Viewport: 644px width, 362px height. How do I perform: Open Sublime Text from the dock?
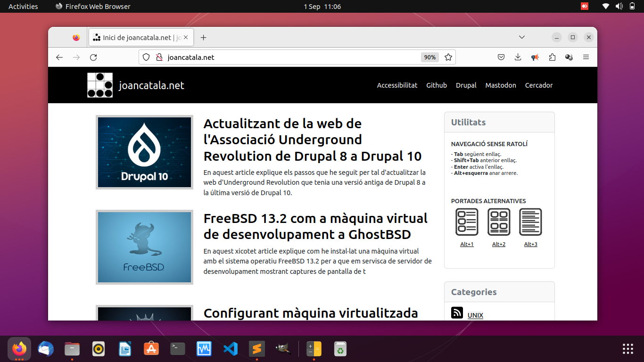point(257,349)
